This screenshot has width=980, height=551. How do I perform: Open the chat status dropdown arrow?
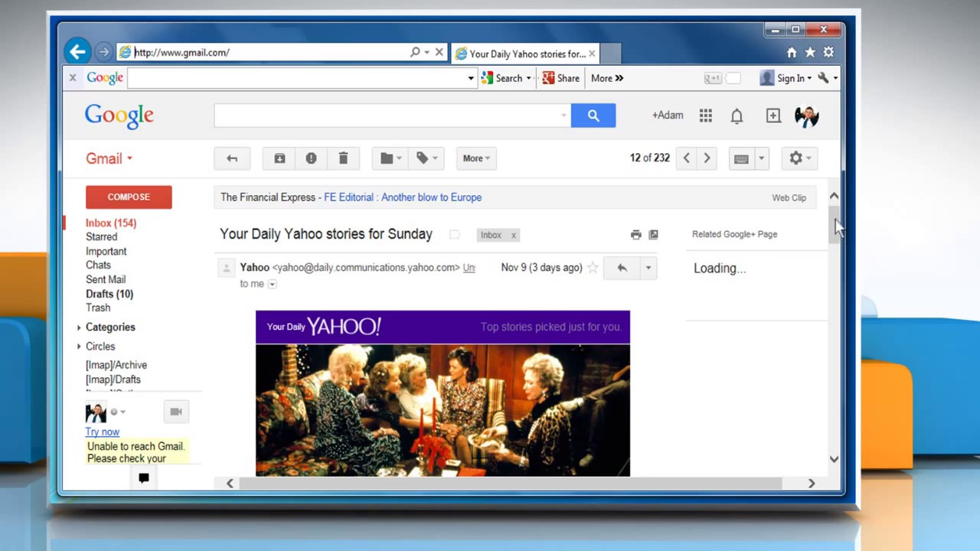(x=122, y=412)
